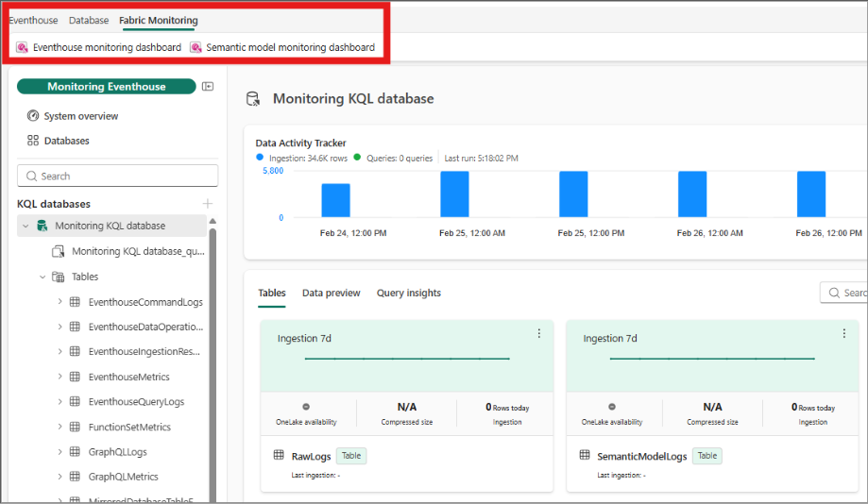Viewport: 868px width, 504px height.
Task: Select the Tables tab
Action: tap(272, 294)
